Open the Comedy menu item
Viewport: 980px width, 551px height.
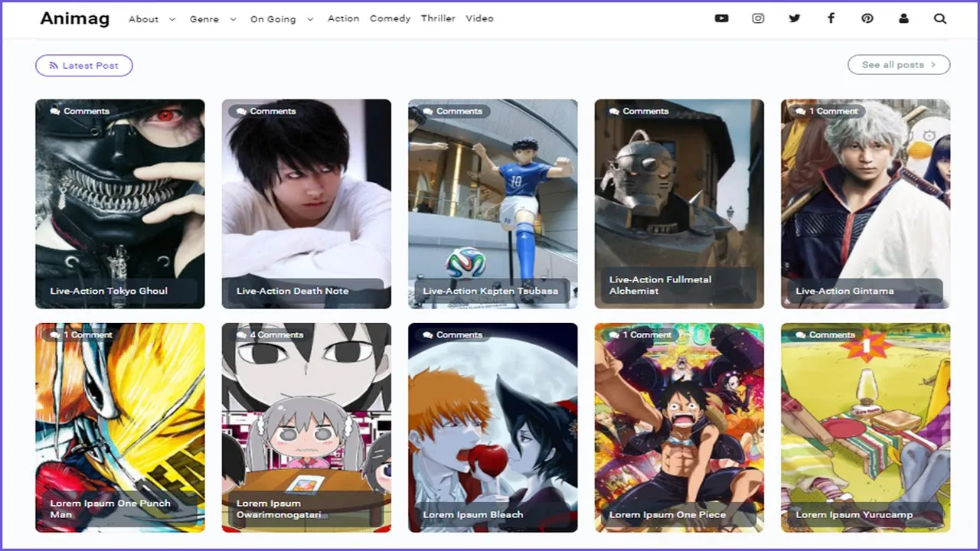point(390,18)
